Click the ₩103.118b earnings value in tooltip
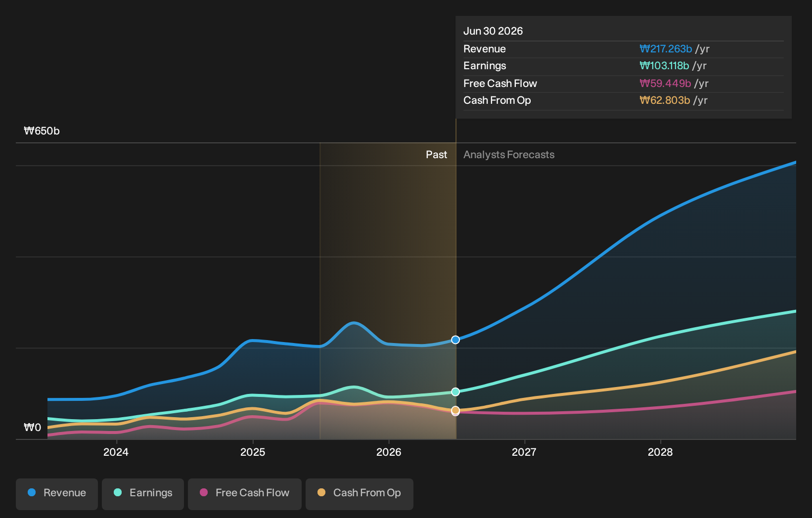The height and width of the screenshot is (518, 812). click(x=664, y=66)
